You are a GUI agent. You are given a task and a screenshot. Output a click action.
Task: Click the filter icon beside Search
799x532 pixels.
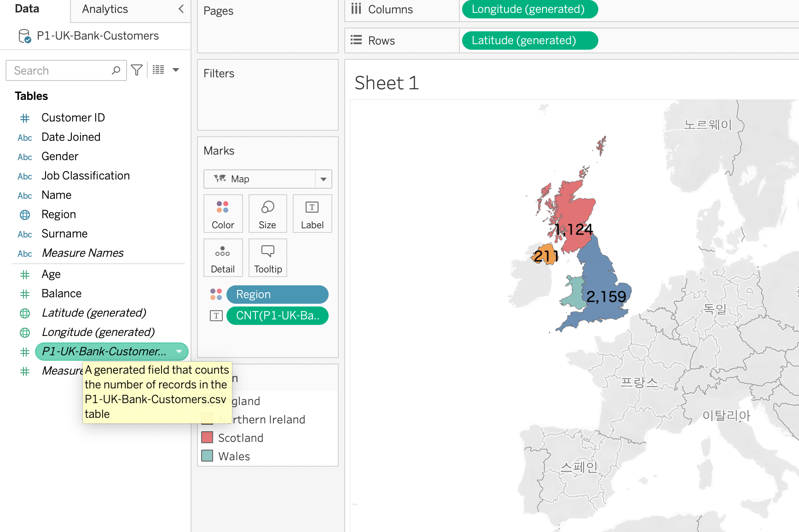(137, 70)
